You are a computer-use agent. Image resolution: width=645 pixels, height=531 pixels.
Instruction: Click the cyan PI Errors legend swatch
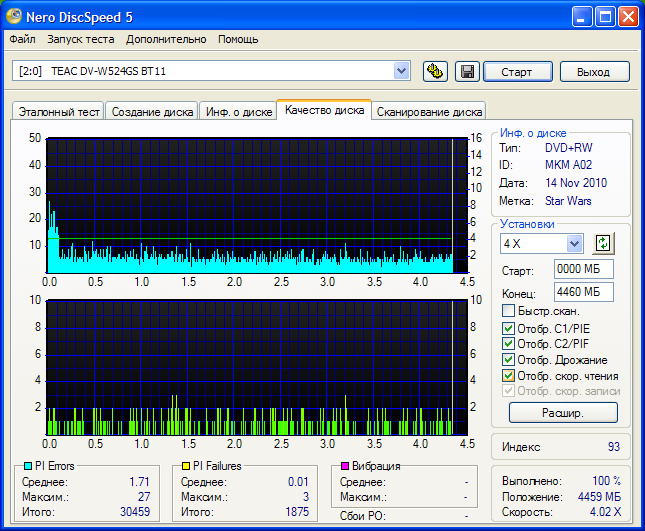27,466
